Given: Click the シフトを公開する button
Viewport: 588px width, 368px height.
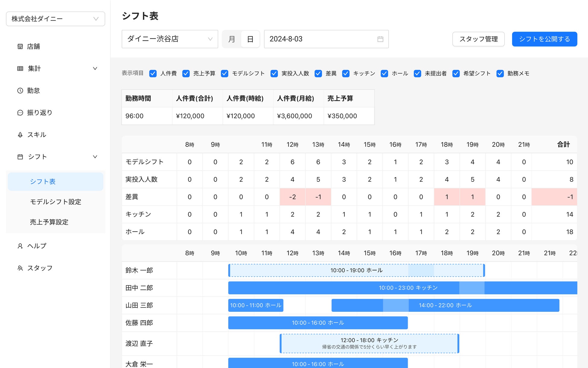Looking at the screenshot, I should pyautogui.click(x=544, y=39).
